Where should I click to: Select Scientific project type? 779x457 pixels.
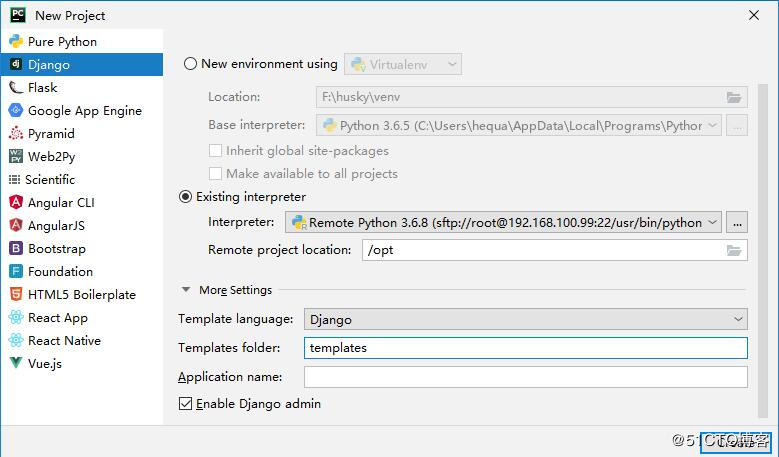[82, 179]
